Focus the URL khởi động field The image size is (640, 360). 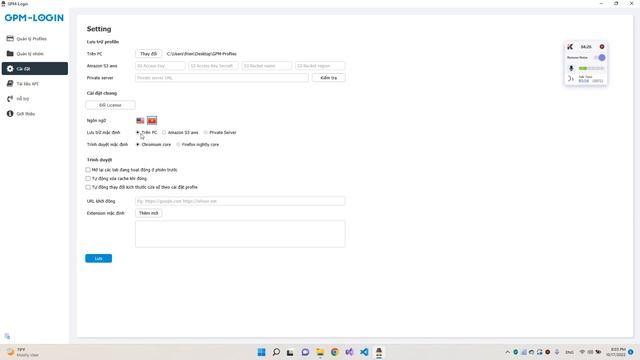coord(240,201)
